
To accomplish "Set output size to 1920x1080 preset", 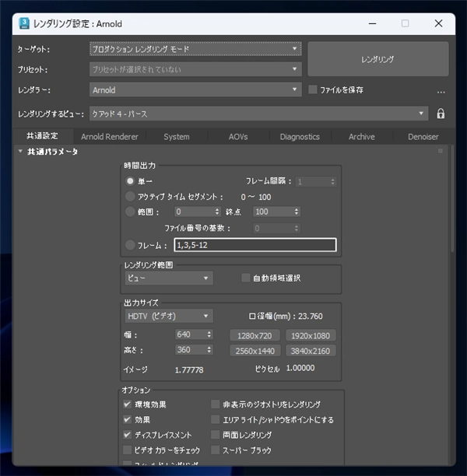I will (311, 336).
